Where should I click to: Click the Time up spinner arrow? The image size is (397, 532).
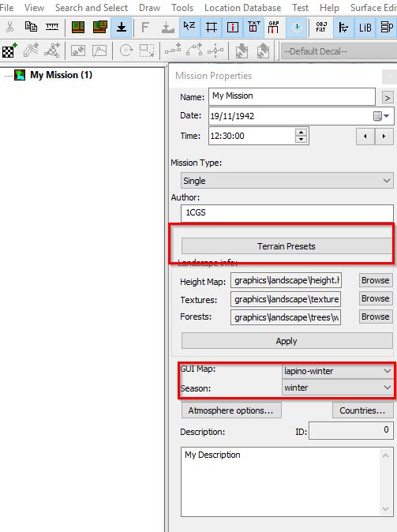point(301,133)
